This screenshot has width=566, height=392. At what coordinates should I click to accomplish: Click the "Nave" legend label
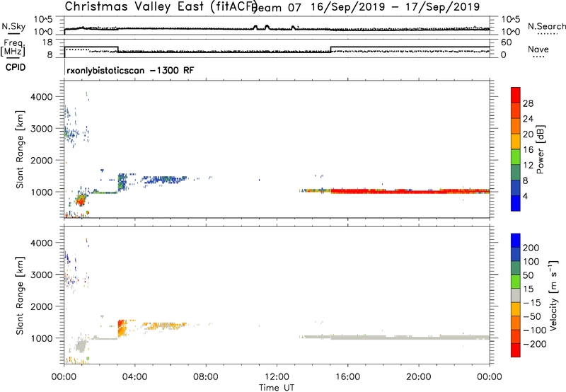538,50
